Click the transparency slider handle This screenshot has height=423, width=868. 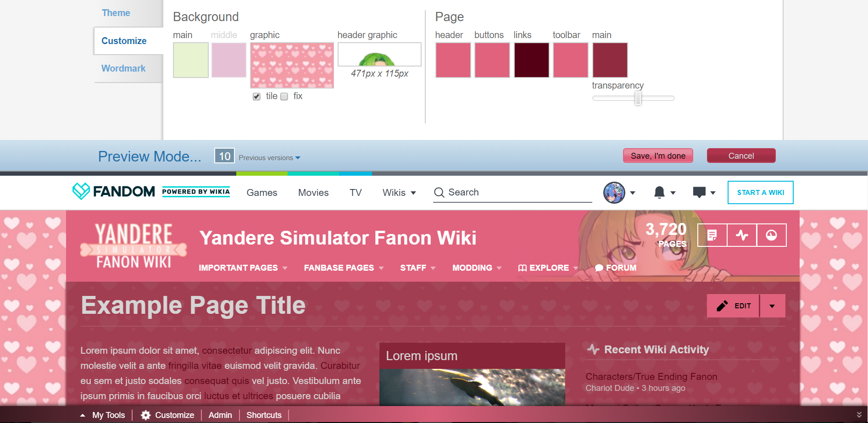[x=638, y=98]
